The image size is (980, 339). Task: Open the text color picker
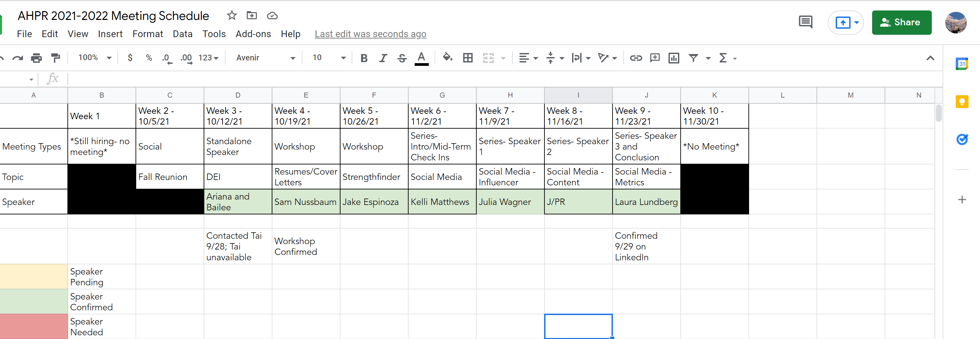tap(421, 58)
